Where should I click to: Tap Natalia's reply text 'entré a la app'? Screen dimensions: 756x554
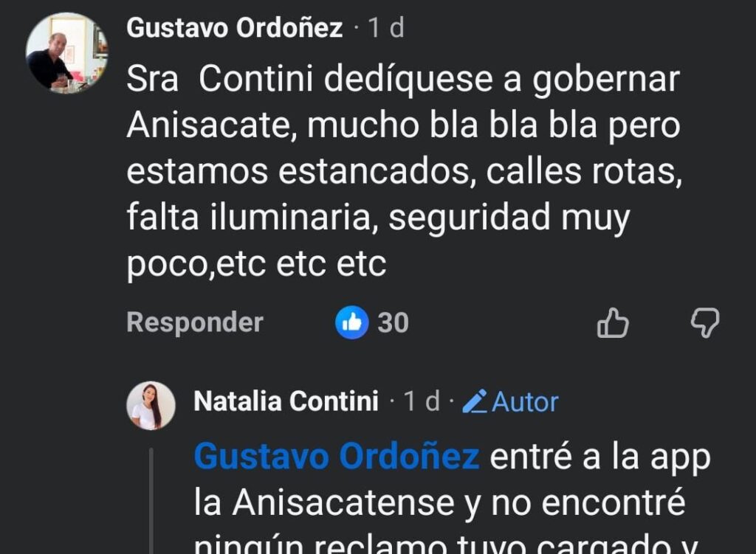point(599,457)
